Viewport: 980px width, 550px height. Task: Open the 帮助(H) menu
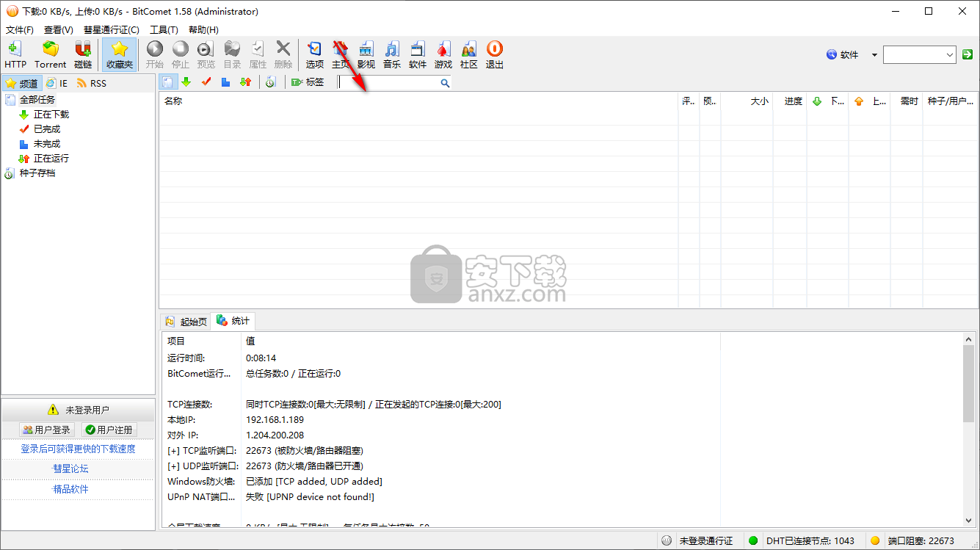tap(203, 30)
